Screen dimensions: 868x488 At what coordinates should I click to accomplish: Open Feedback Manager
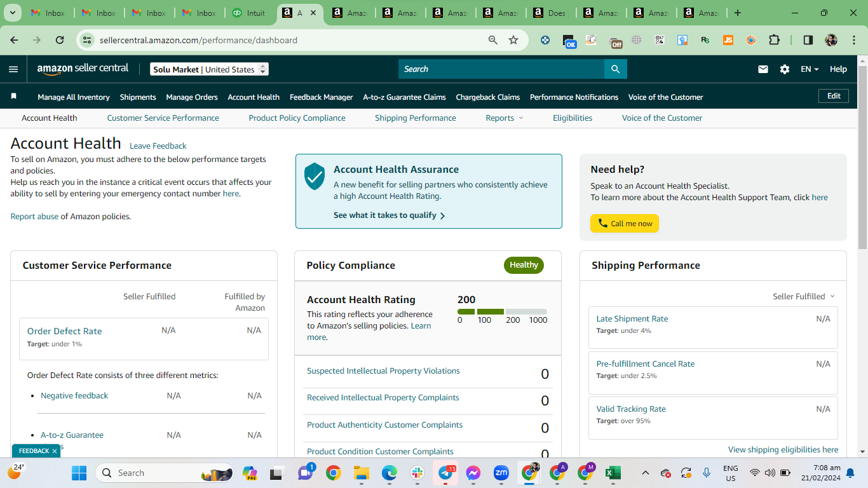click(322, 97)
